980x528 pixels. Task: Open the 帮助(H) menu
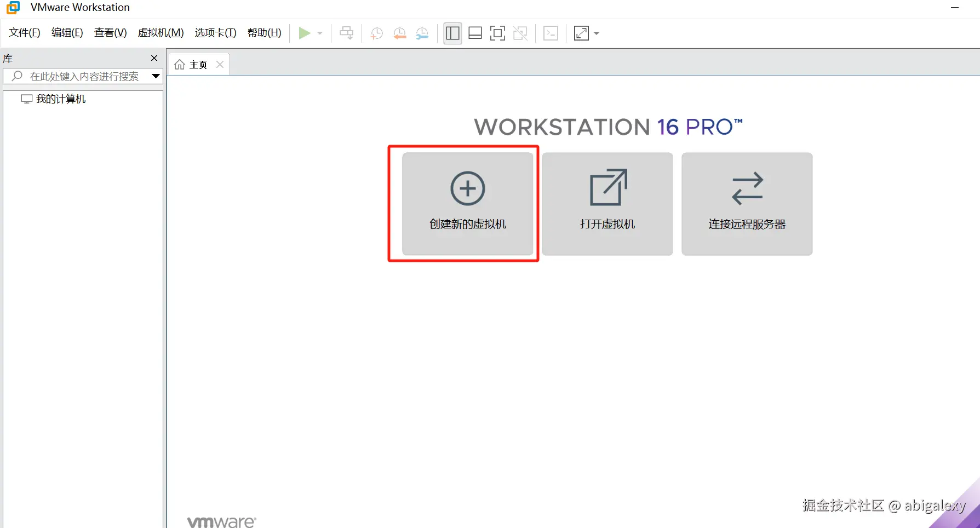(x=265, y=33)
